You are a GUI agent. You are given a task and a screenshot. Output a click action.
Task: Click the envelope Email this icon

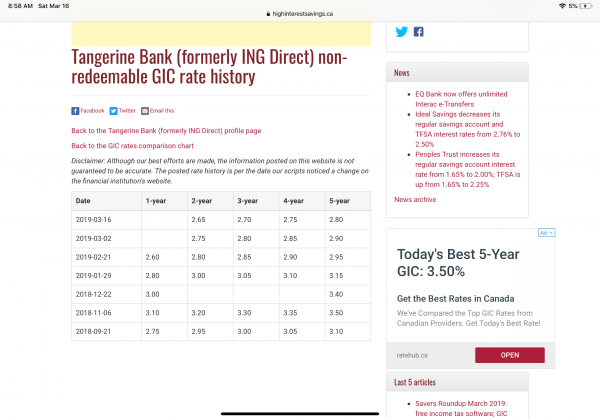pos(145,111)
